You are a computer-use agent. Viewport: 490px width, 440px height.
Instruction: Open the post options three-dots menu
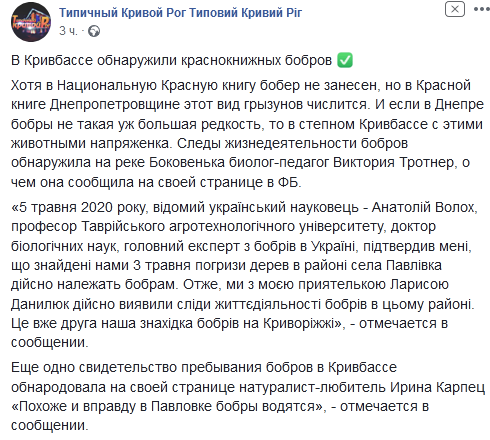tap(482, 9)
